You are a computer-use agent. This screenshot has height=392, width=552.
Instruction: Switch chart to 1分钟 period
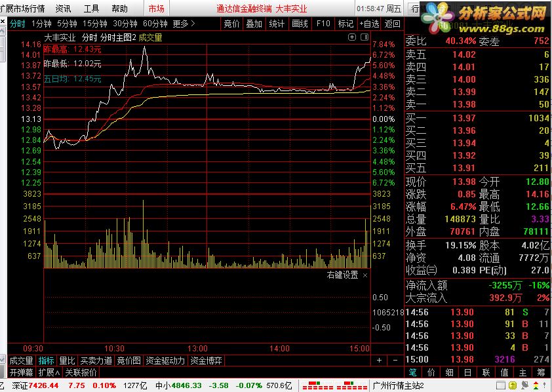(x=41, y=24)
